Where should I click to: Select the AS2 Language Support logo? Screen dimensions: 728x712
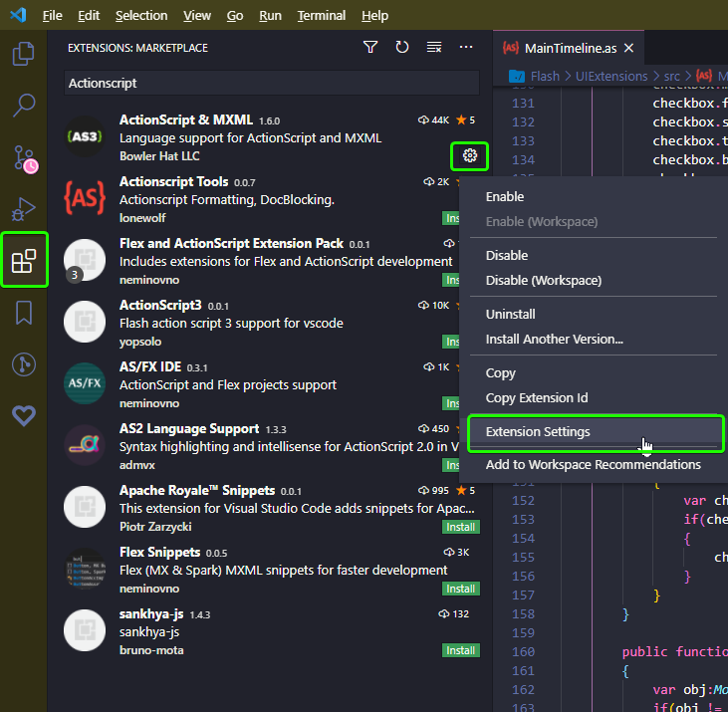[x=85, y=445]
